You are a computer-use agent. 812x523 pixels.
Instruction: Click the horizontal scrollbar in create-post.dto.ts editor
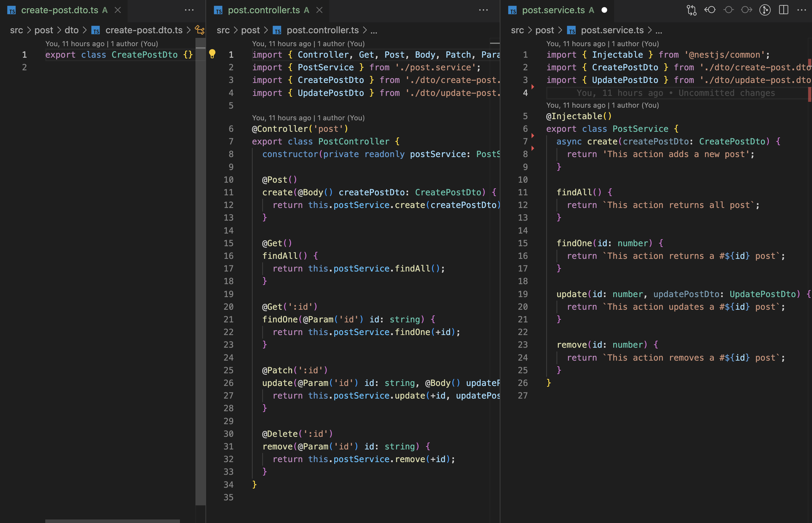112,521
